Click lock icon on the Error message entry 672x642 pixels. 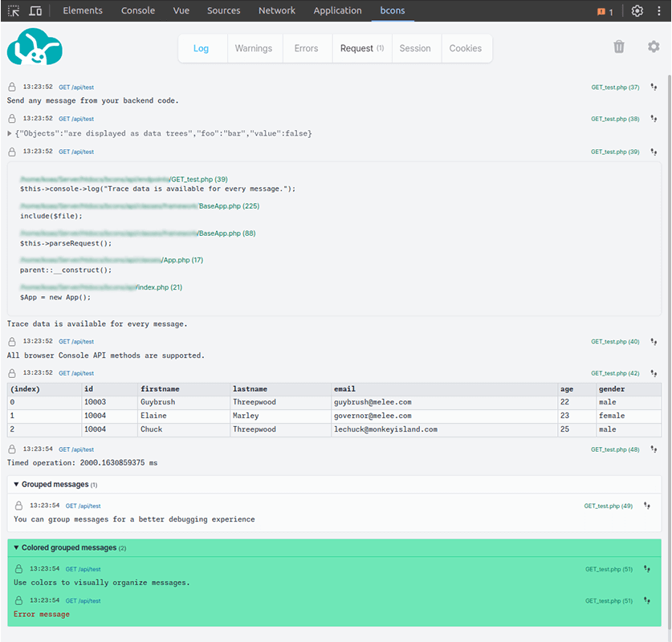[18, 600]
